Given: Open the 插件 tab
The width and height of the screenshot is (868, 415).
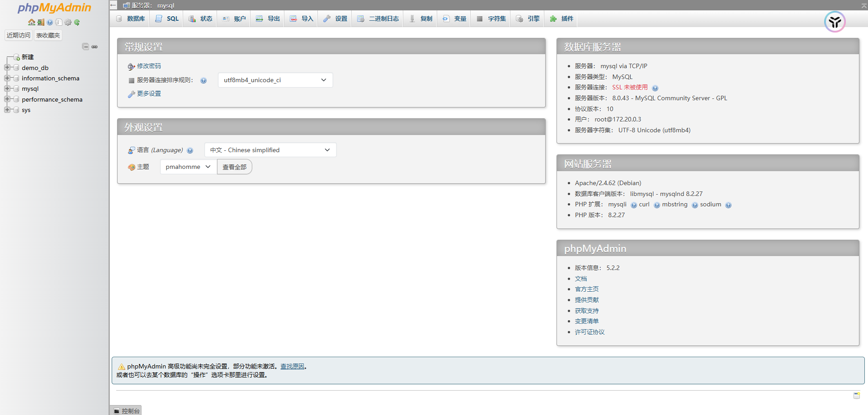Looking at the screenshot, I should pos(561,19).
